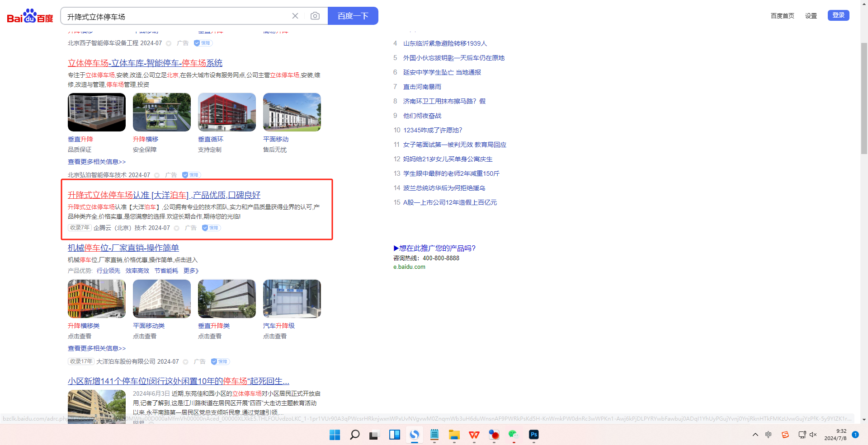Click the 垂直升降类 link

[214, 326]
